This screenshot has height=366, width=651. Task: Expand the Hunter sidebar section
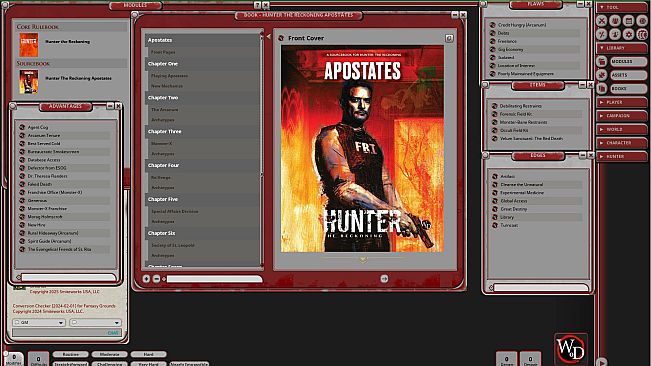(621, 156)
